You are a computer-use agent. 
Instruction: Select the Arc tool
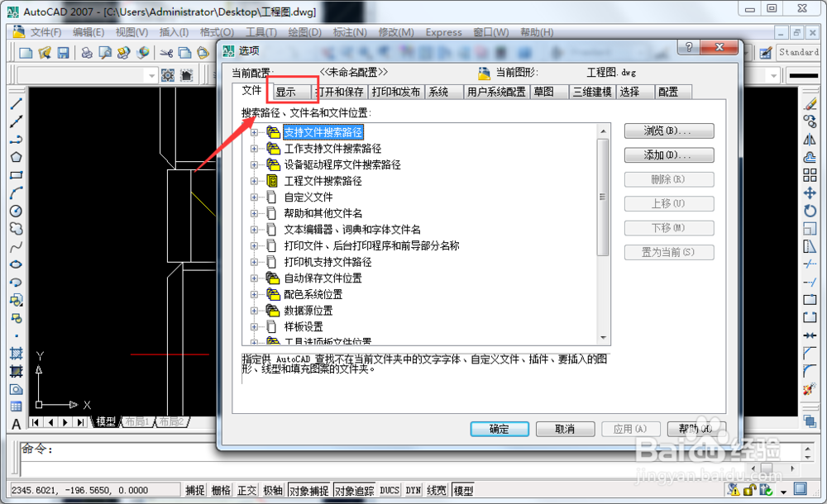(x=17, y=193)
